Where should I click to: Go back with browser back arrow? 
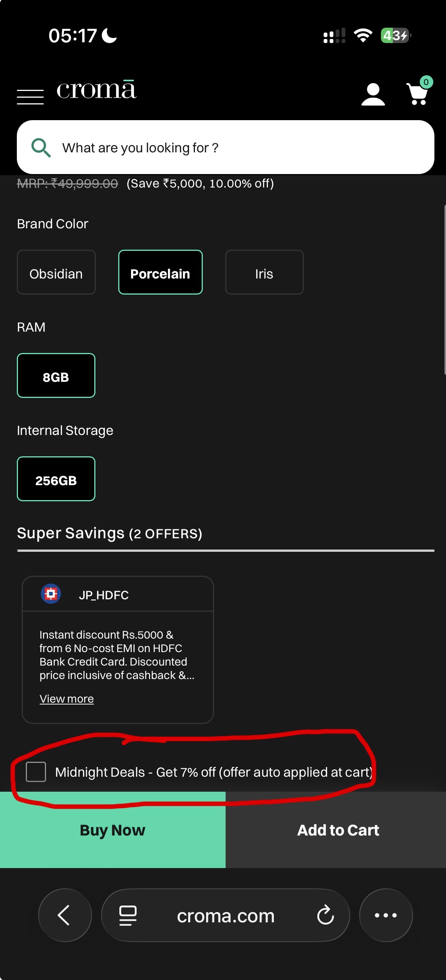(64, 915)
